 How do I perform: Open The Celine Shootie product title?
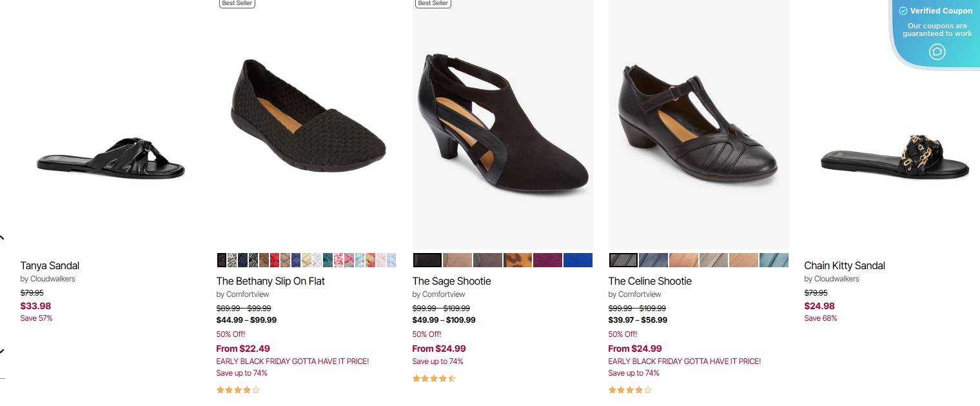pos(650,281)
